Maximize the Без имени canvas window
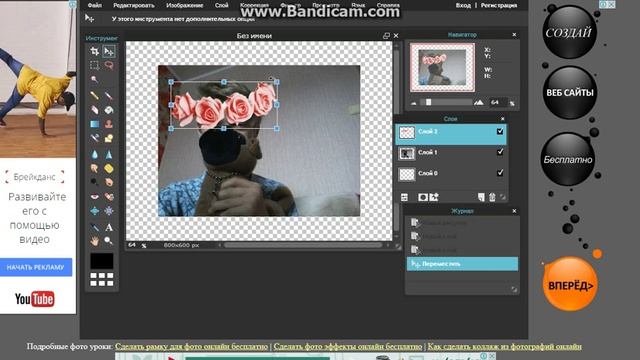This screenshot has height=360, width=640. click(x=386, y=36)
